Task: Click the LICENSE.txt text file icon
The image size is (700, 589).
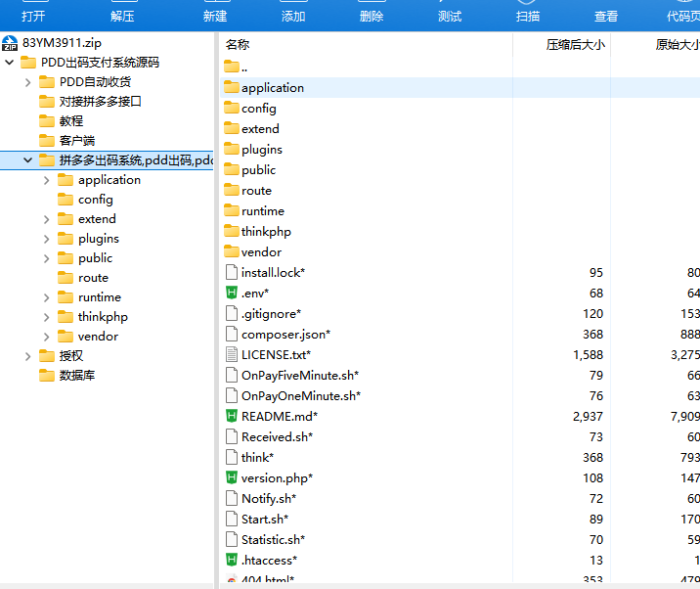Action: [232, 354]
